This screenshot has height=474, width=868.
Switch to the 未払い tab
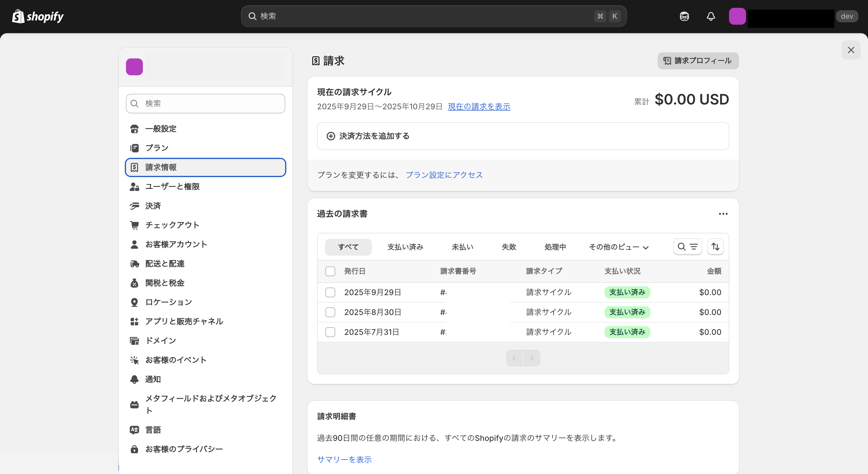[x=462, y=247]
